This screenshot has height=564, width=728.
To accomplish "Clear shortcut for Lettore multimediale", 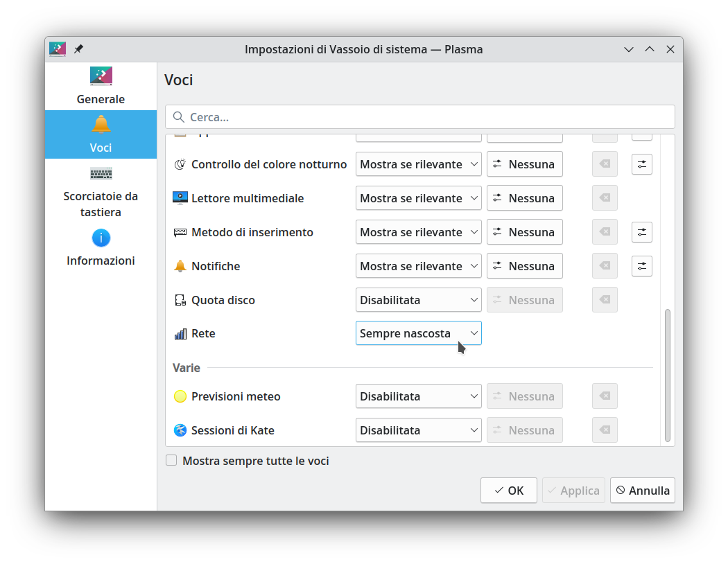I will point(605,198).
